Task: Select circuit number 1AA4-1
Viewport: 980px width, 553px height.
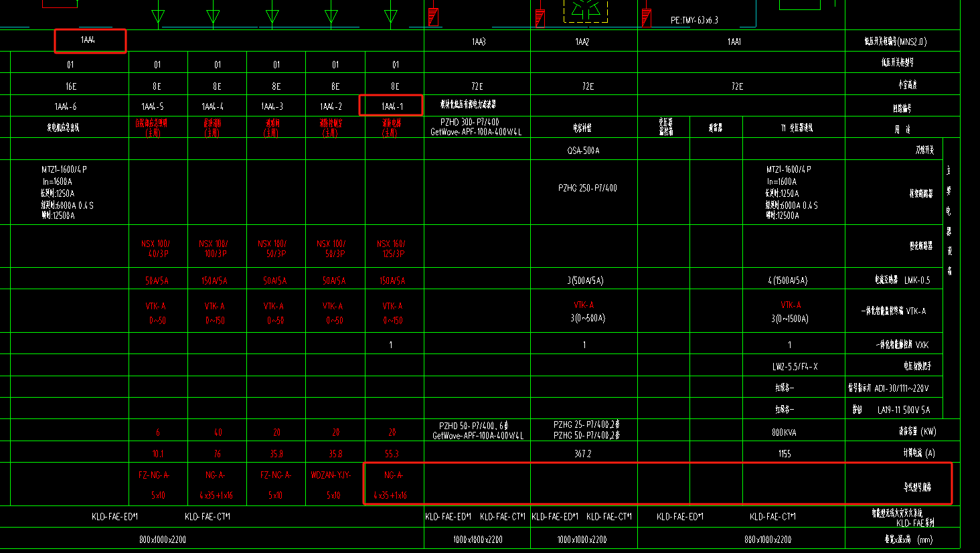Action: point(392,106)
